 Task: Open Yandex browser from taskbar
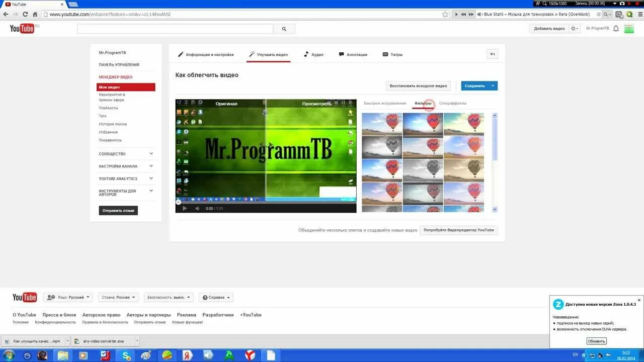click(x=250, y=355)
